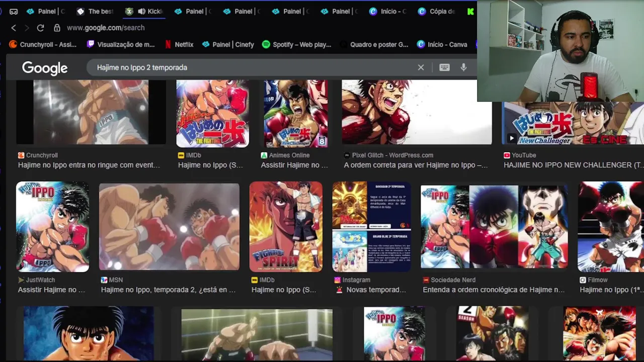This screenshot has height=362, width=644.
Task: Start voice search with microphone
Action: point(463,67)
